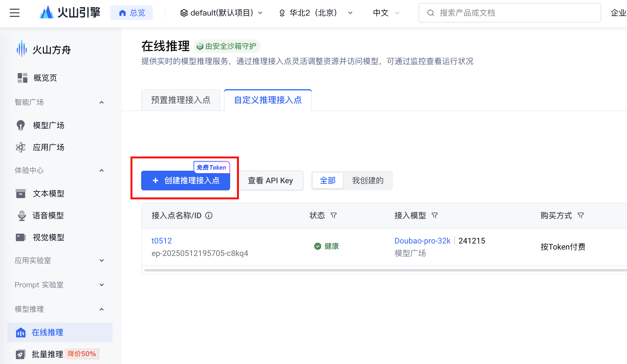Select the 全部 filter toggle
627x364 pixels.
pyautogui.click(x=328, y=180)
